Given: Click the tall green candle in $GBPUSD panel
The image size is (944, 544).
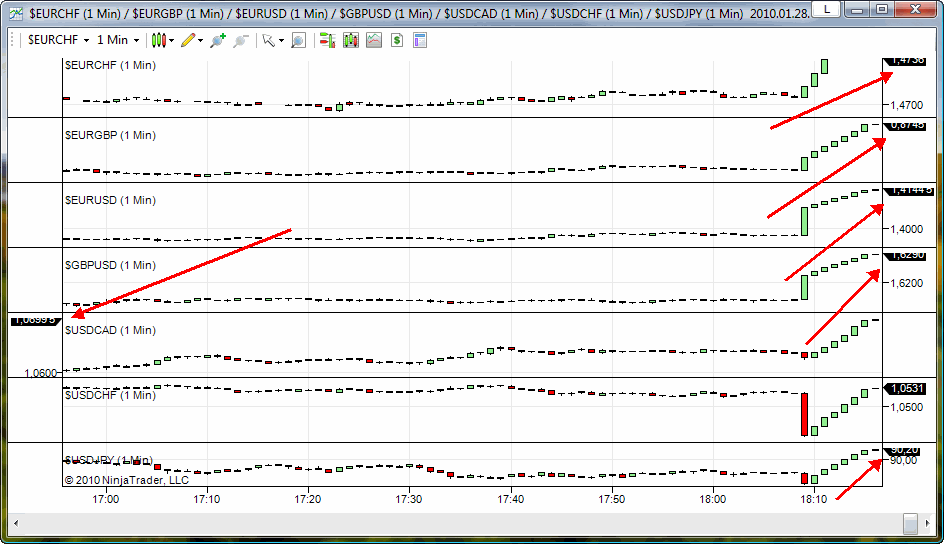Looking at the screenshot, I should point(804,288).
